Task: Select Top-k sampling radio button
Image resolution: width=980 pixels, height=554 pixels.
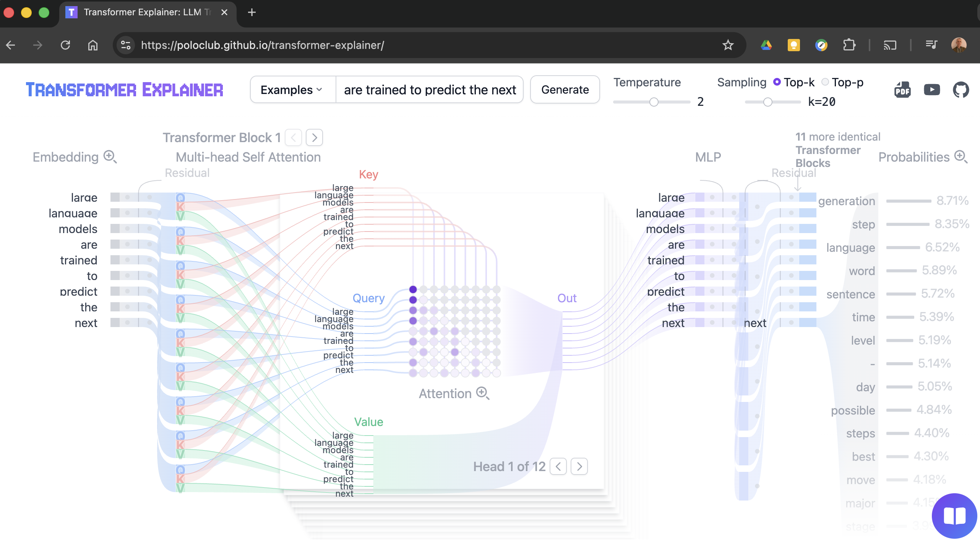Action: 777,82
